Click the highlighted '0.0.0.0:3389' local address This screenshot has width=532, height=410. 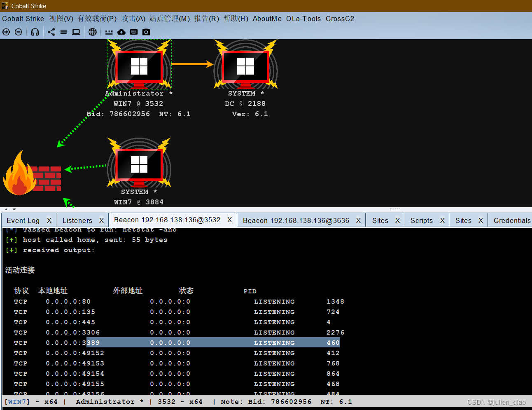(72, 343)
